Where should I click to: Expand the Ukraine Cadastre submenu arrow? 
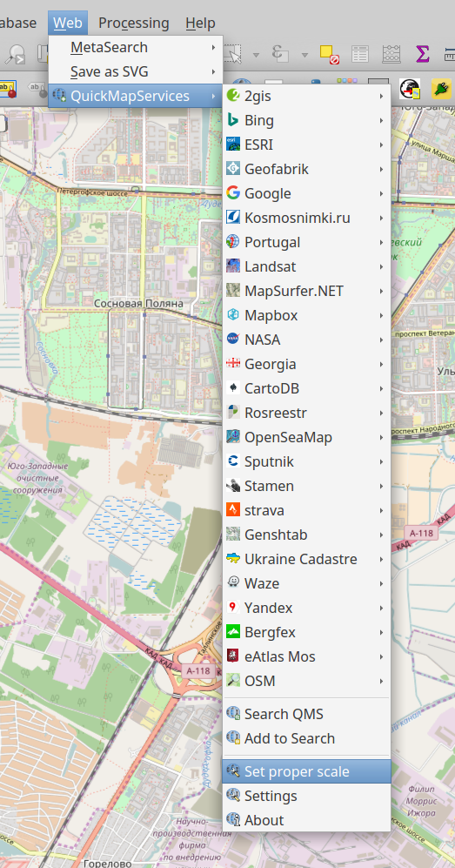381,559
